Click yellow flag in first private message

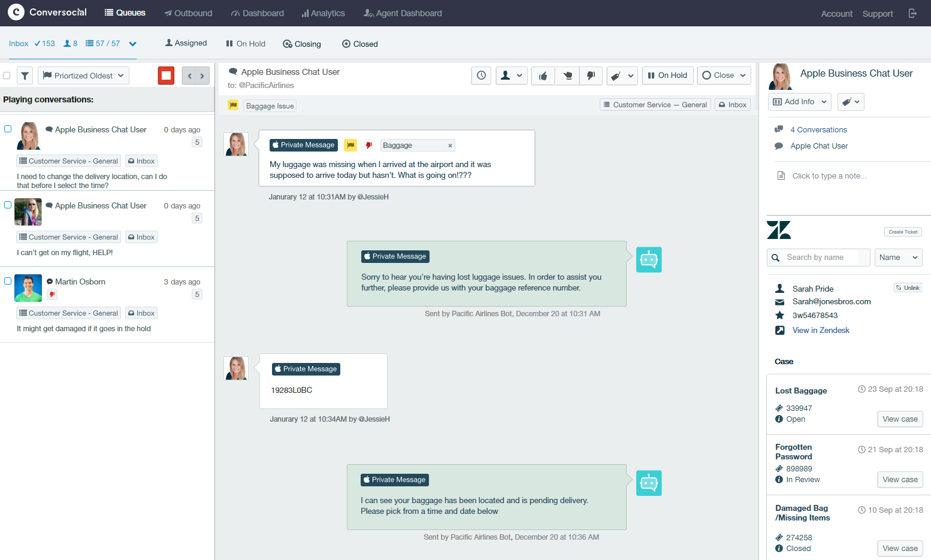350,145
